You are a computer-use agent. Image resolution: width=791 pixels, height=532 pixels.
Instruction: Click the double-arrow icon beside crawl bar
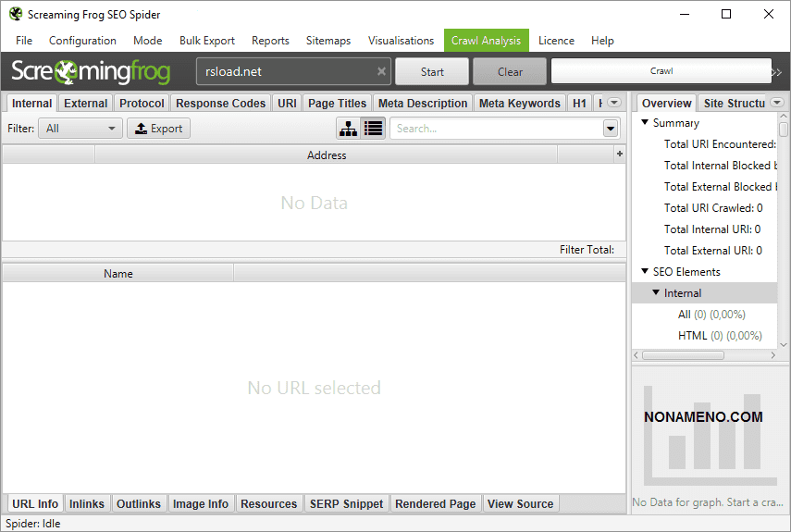[777, 71]
